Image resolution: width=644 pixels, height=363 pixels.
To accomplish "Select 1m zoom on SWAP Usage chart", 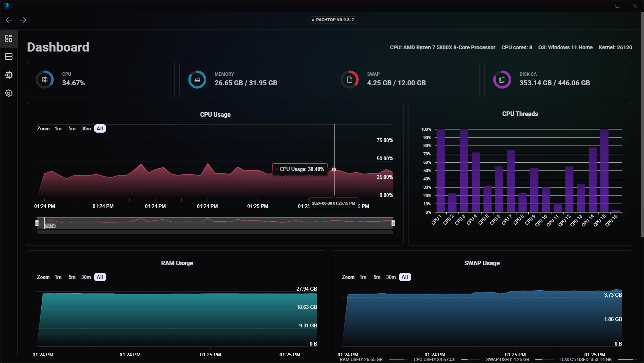I will (363, 277).
